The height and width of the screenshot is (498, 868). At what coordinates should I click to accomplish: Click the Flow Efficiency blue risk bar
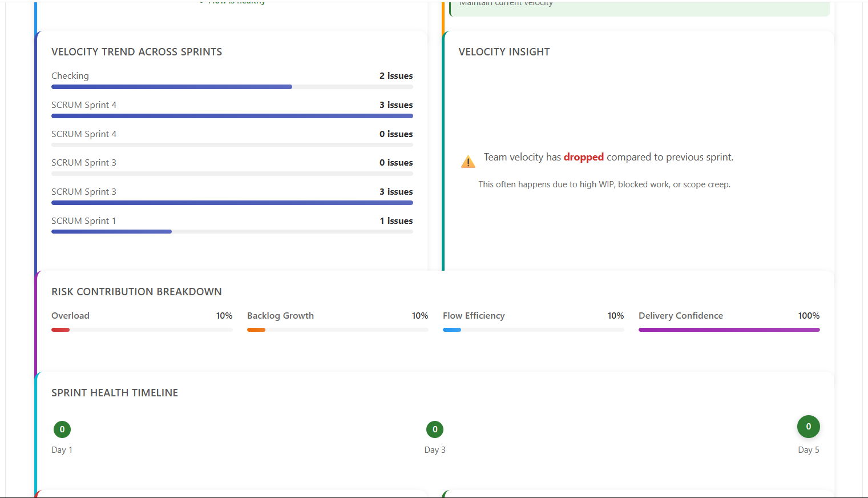[x=452, y=330]
